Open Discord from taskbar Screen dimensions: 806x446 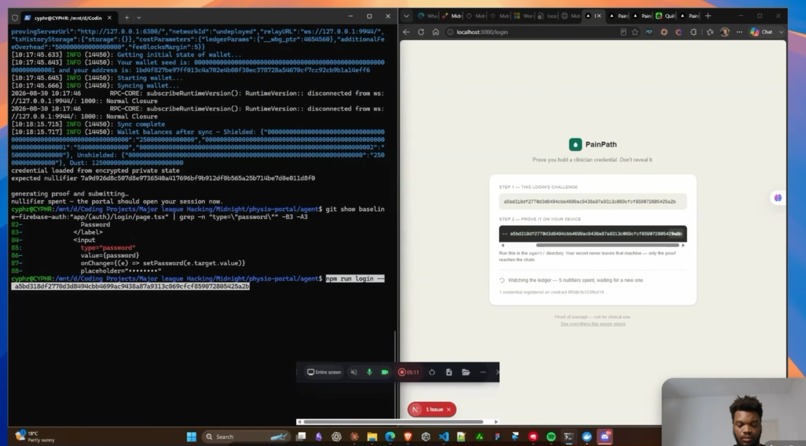coord(604,437)
